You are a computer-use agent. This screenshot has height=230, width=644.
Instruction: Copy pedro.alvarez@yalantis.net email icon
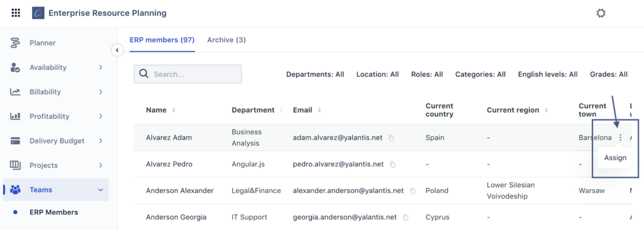[x=392, y=164]
